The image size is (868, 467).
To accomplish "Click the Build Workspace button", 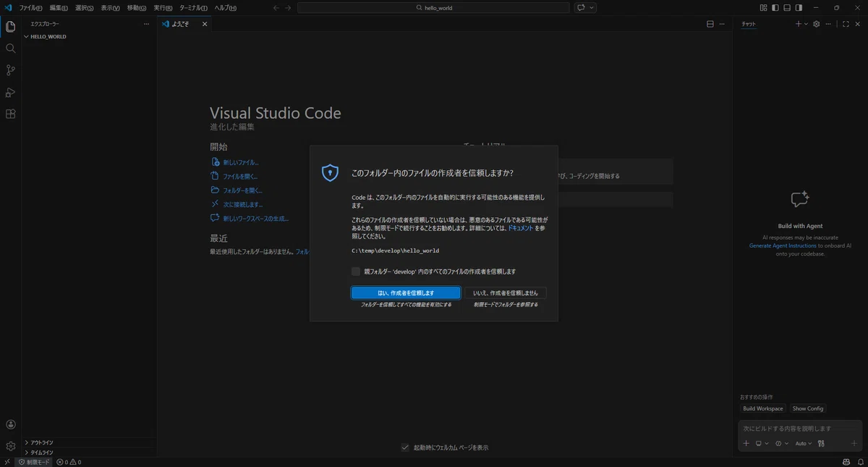I will pos(763,408).
